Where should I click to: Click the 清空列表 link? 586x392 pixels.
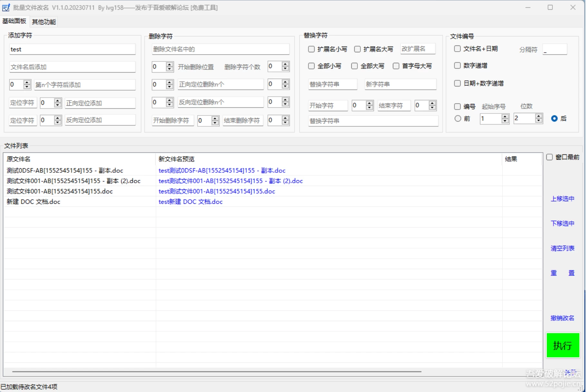pos(562,248)
